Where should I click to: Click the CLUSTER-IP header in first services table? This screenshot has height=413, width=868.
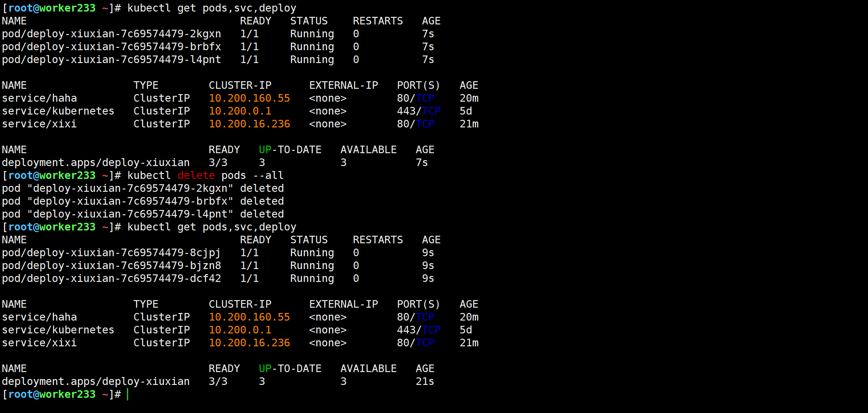[240, 85]
